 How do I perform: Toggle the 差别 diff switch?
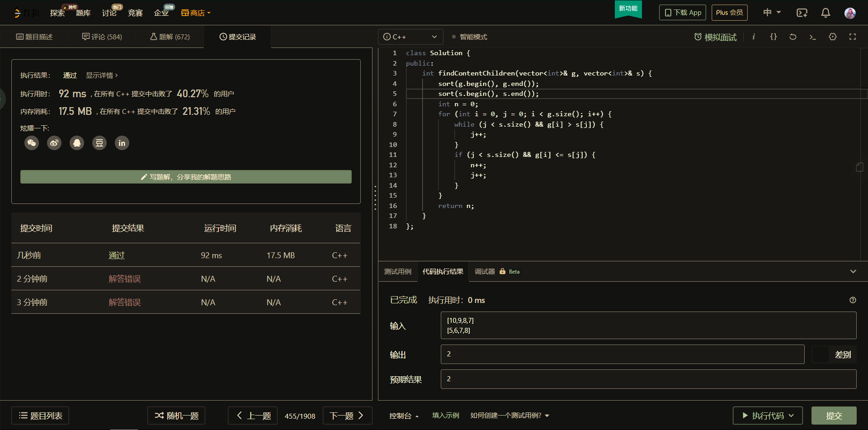point(833,354)
